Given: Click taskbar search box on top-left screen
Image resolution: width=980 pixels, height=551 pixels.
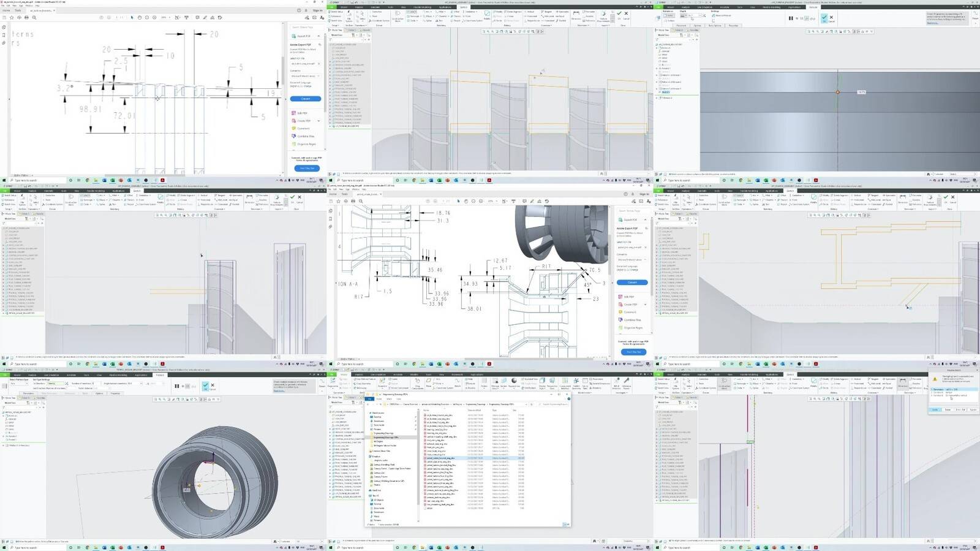Looking at the screenshot, I should pos(38,180).
